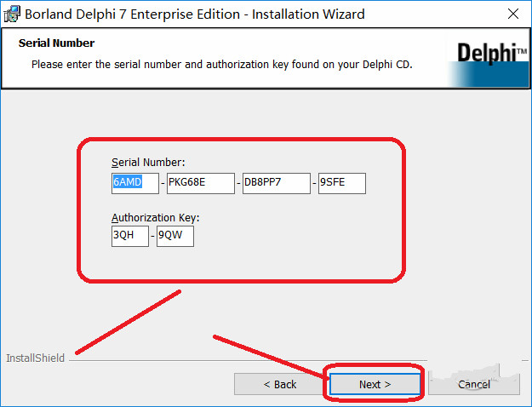Go back with the < Back button
The image size is (532, 407).
click(x=279, y=384)
